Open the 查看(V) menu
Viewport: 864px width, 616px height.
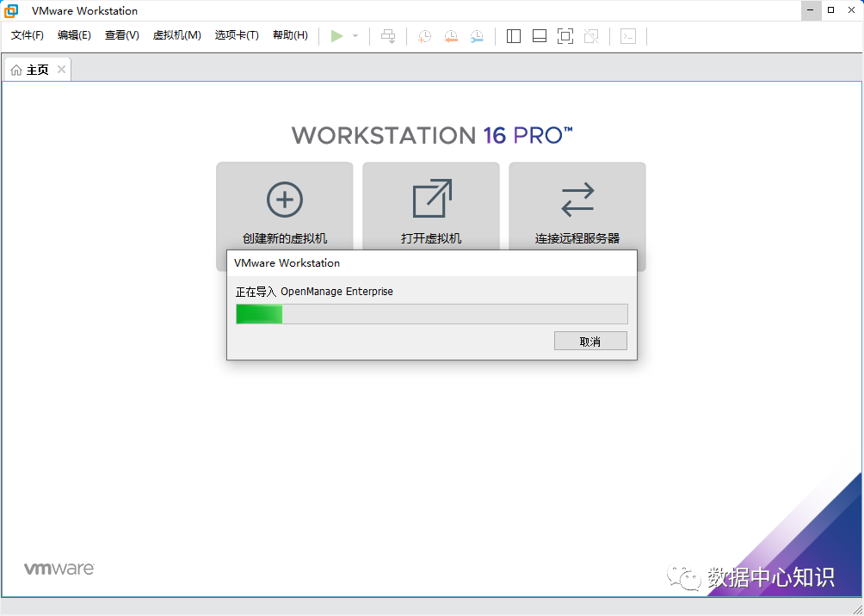(x=122, y=35)
